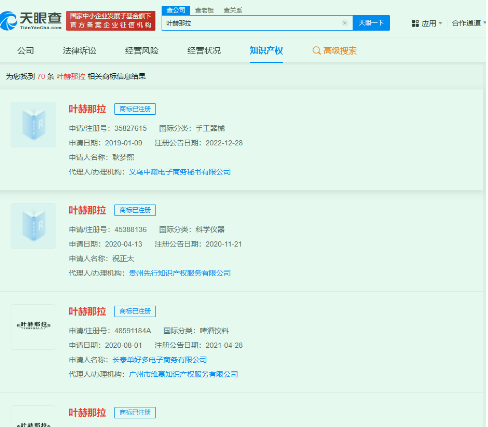The image size is (488, 427).
Task: Click the registration number 35827615
Action: [131, 128]
